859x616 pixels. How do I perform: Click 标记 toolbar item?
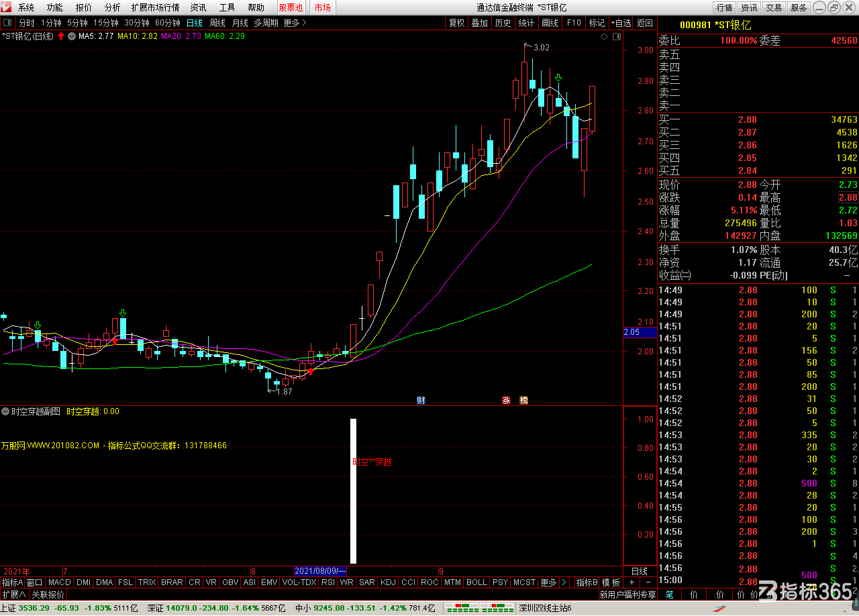tap(597, 23)
